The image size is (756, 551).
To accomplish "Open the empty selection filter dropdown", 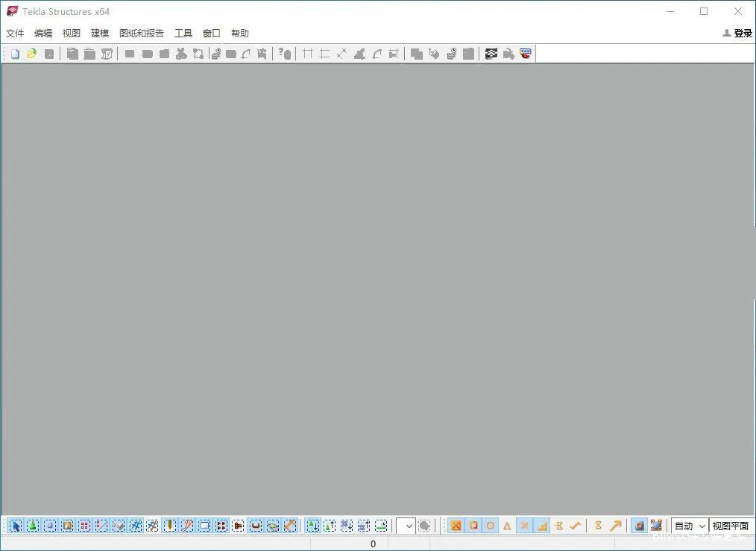I will pos(406,526).
